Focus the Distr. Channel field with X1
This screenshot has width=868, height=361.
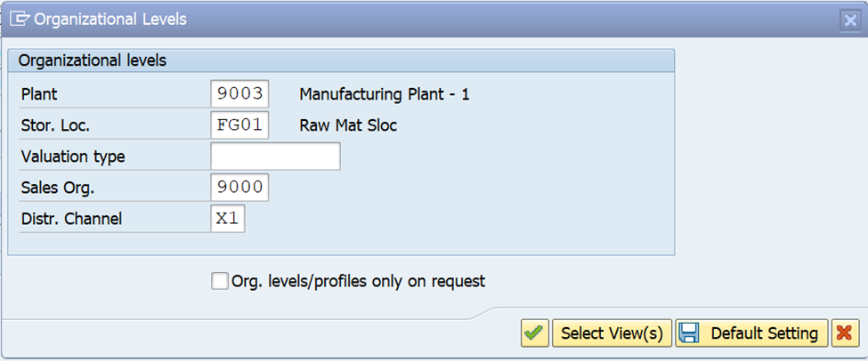click(228, 219)
